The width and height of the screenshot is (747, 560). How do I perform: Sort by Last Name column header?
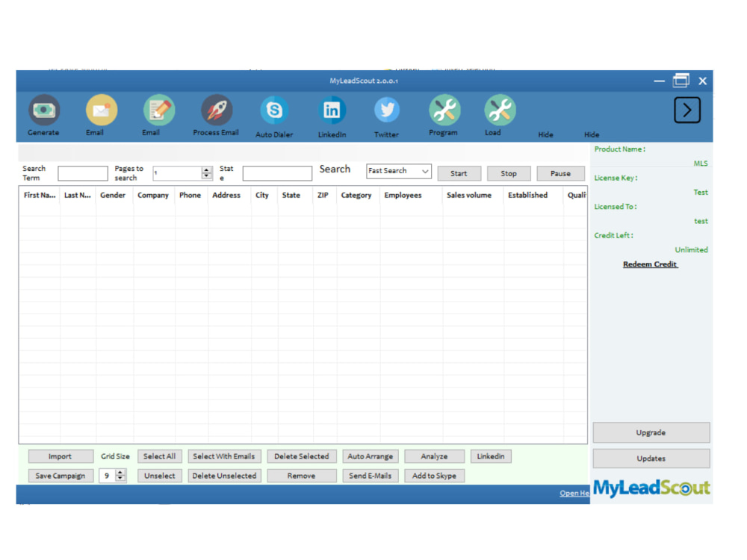pyautogui.click(x=78, y=195)
